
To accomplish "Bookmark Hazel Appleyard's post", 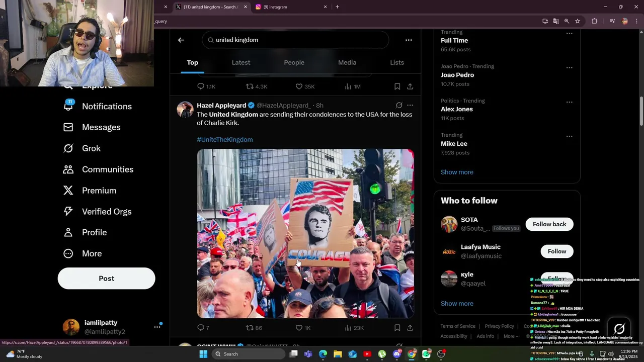I will pyautogui.click(x=397, y=328).
